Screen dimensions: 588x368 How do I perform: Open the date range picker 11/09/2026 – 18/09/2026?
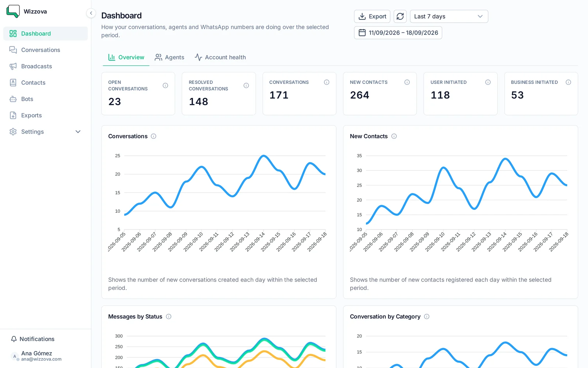(398, 33)
